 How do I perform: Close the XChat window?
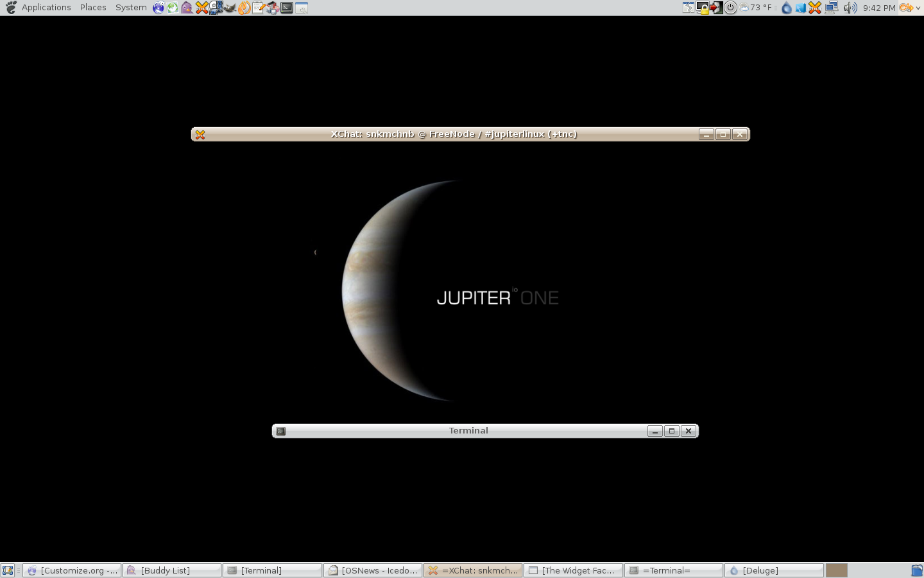pyautogui.click(x=740, y=134)
